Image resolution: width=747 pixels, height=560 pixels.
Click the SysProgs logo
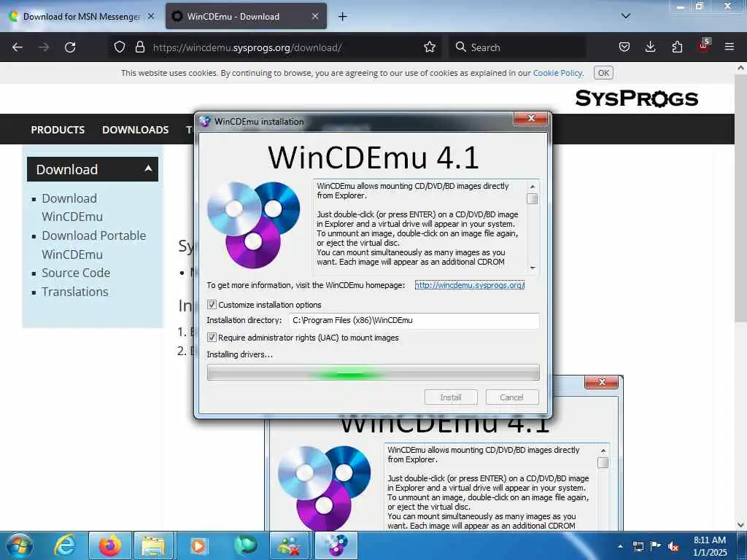click(637, 98)
